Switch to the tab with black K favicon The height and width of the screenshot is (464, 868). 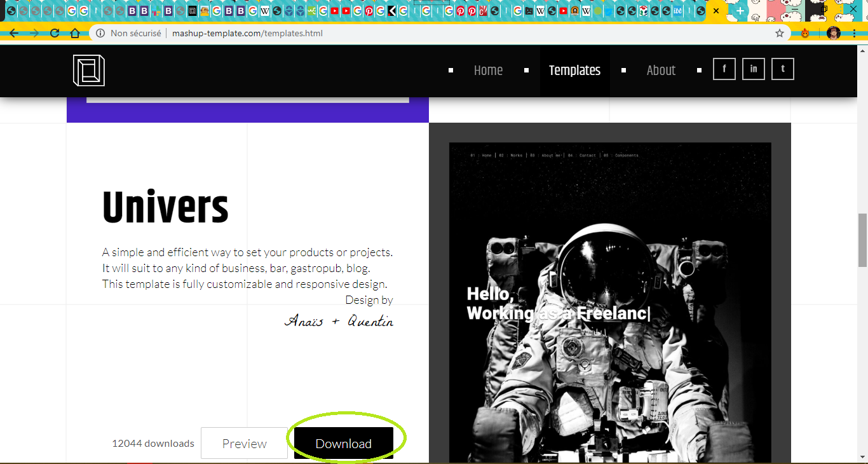coord(392,11)
